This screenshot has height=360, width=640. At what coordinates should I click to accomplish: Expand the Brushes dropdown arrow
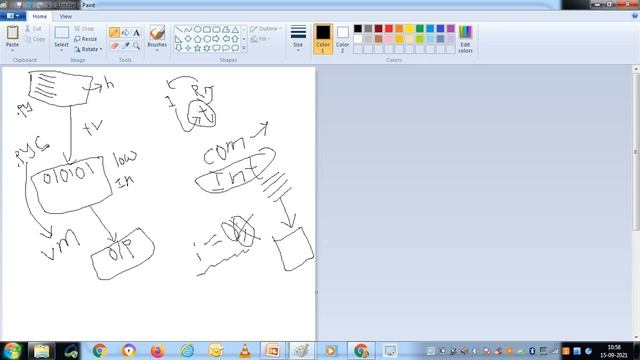(157, 50)
